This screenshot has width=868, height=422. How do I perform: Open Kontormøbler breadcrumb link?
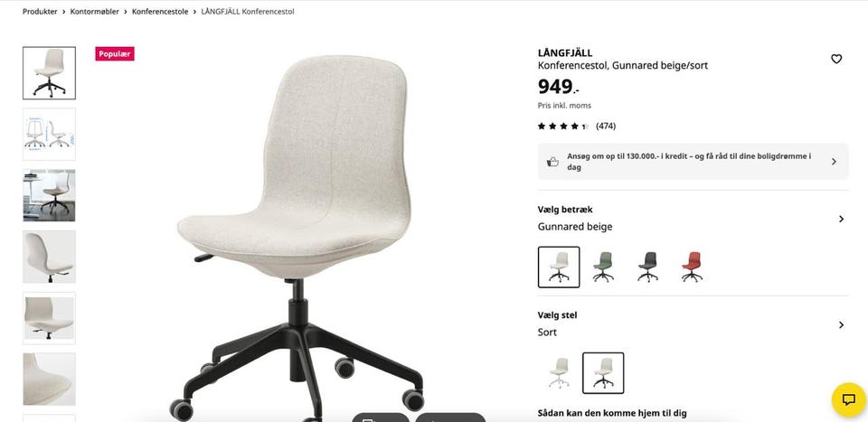point(95,12)
